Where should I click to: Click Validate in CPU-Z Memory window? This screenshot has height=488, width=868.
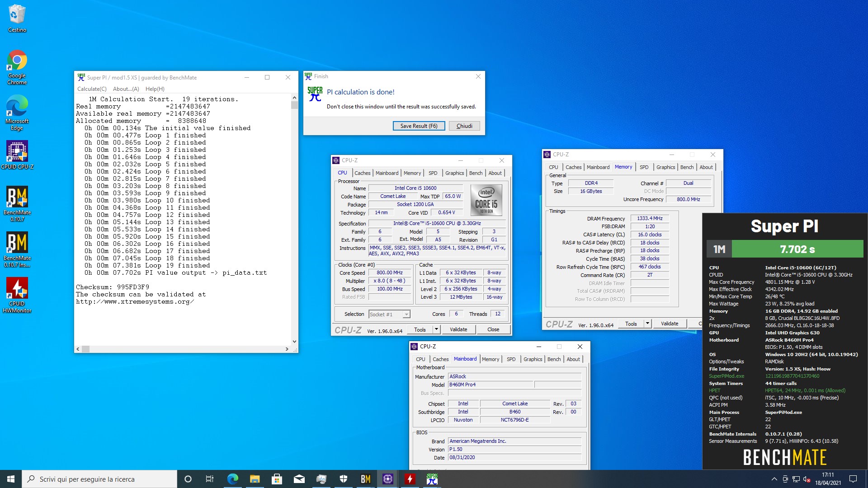pos(669,324)
